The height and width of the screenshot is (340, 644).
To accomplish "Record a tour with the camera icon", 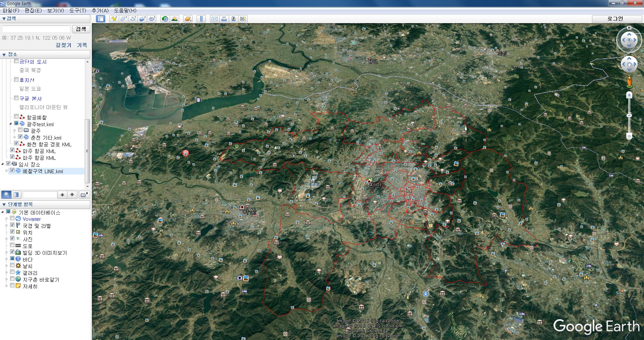I will click(x=152, y=19).
